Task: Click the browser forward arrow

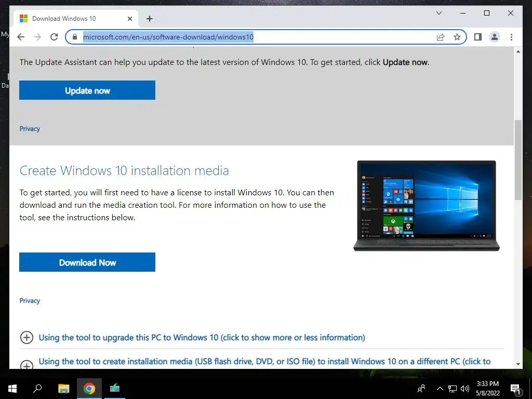Action: [37, 37]
